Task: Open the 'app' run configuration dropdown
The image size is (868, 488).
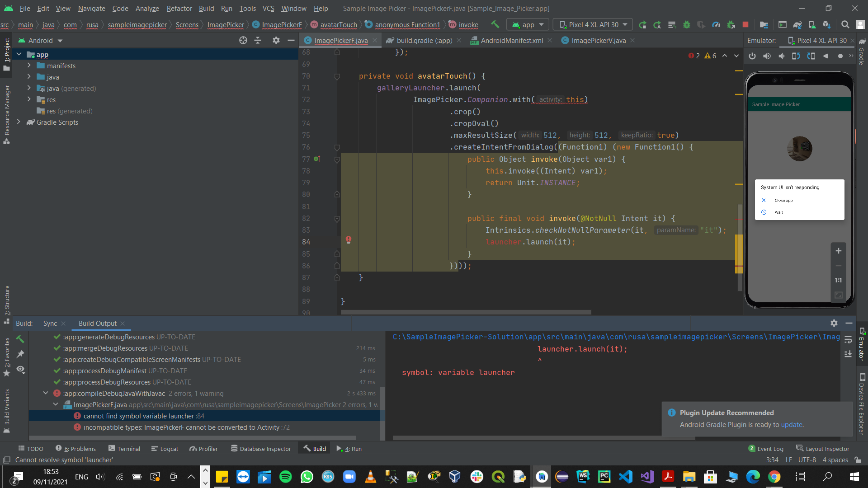Action: pyautogui.click(x=528, y=24)
